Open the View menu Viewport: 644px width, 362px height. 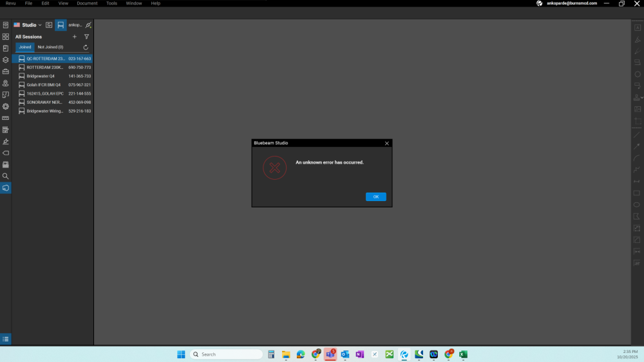coord(63,3)
